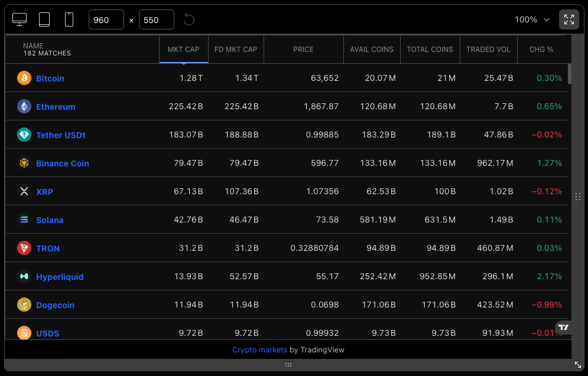
Task: Open the 100% zoom level dropdown
Action: [x=532, y=19]
